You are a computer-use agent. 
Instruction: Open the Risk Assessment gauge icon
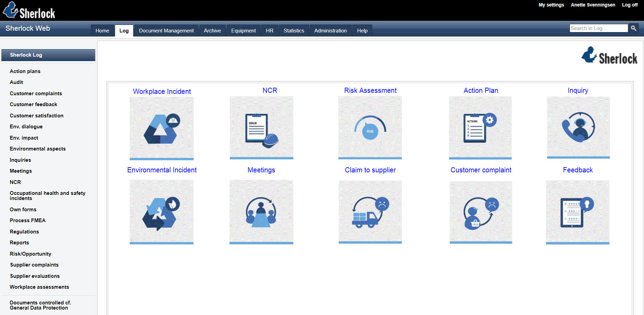click(370, 128)
